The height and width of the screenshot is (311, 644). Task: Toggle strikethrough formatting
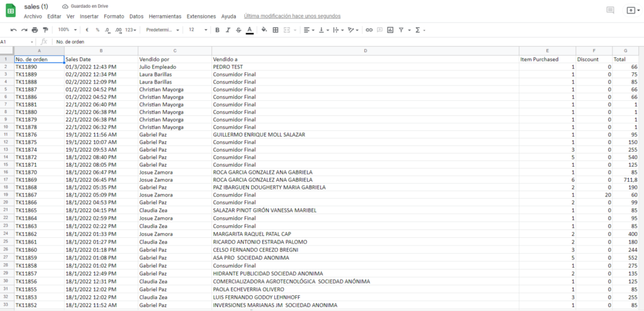[x=238, y=30]
